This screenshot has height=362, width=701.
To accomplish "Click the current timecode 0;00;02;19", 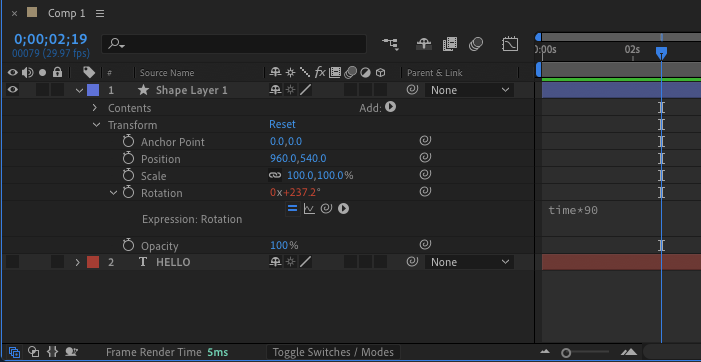I will pyautogui.click(x=51, y=39).
